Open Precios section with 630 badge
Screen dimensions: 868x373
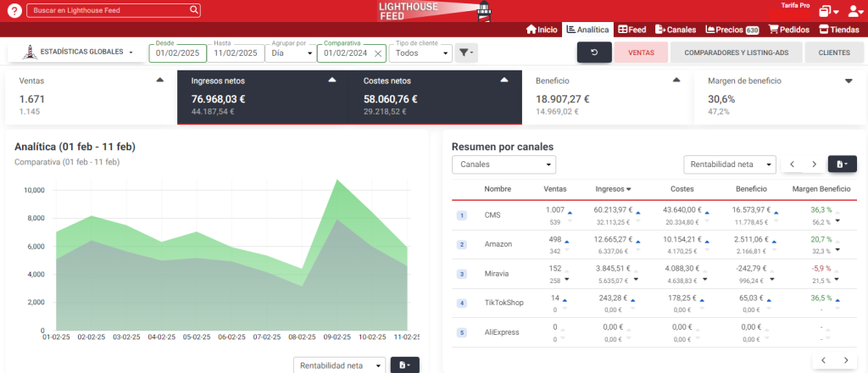coord(732,30)
